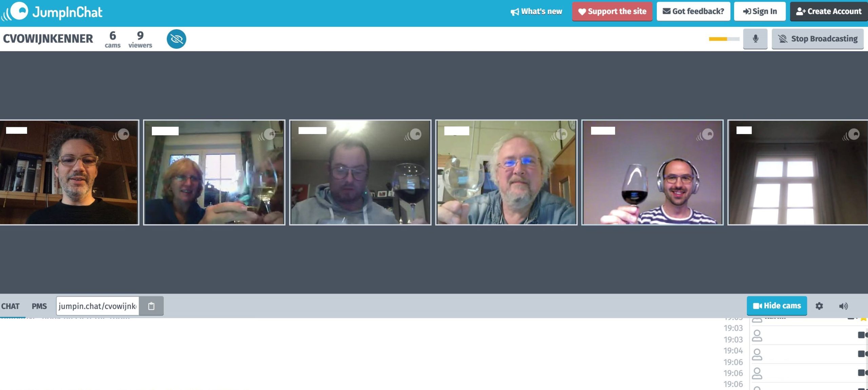Hide cams with the blue button
This screenshot has width=868, height=390.
[x=777, y=306]
